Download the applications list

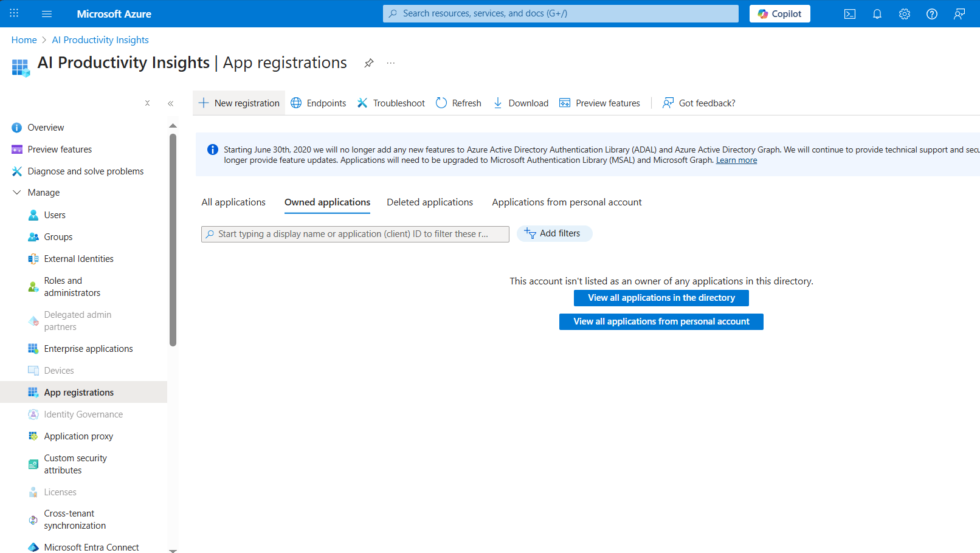click(521, 103)
